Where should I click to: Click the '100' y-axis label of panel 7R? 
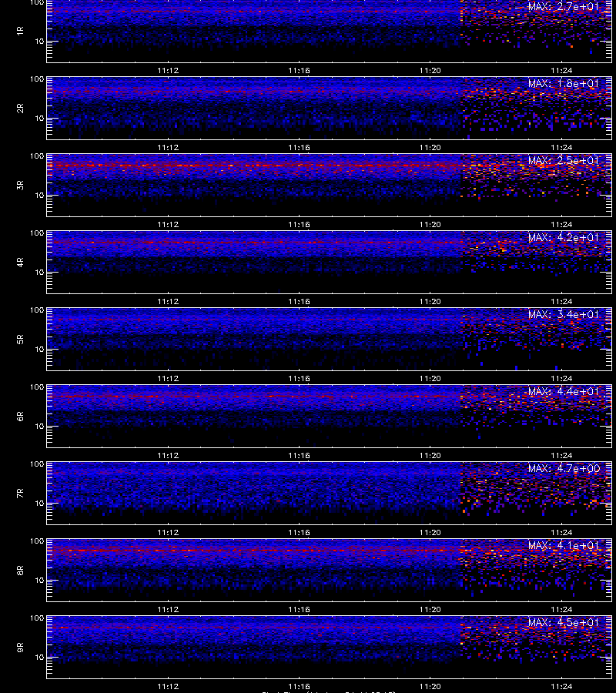[37, 464]
